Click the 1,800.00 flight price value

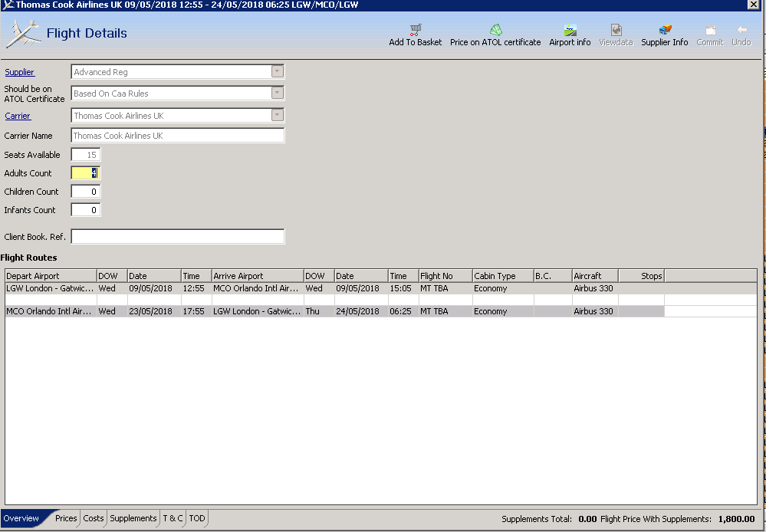click(x=736, y=519)
